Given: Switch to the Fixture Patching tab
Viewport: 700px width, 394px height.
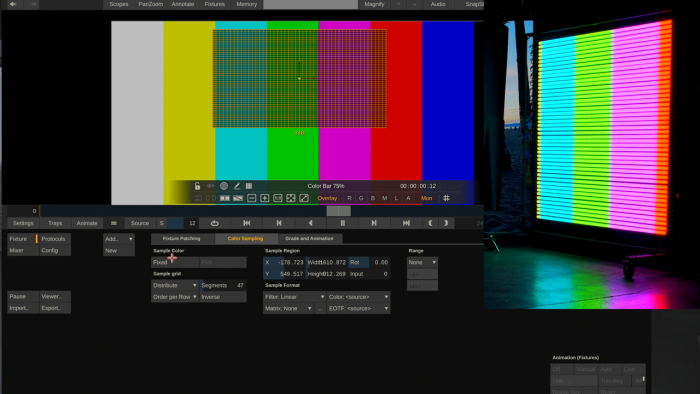Looking at the screenshot, I should 182,239.
